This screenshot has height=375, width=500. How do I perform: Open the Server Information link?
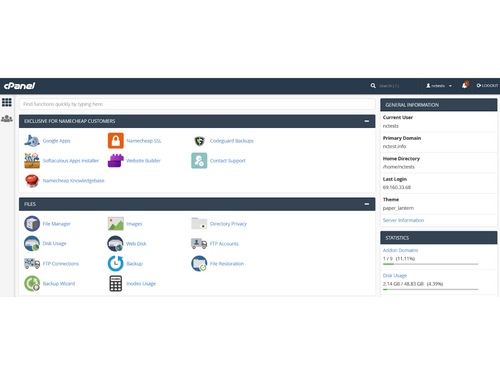tap(403, 220)
